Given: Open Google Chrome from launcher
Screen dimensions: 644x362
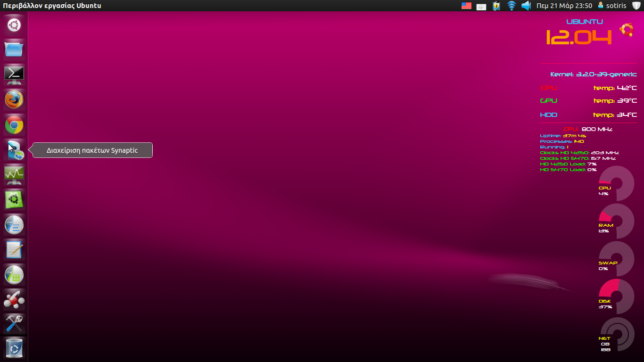Looking at the screenshot, I should [x=14, y=125].
